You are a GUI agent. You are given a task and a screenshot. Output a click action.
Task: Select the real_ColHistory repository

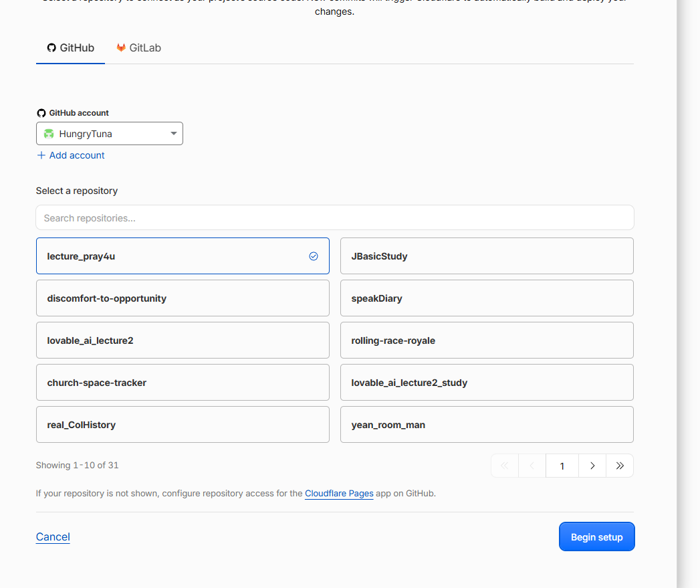[183, 425]
